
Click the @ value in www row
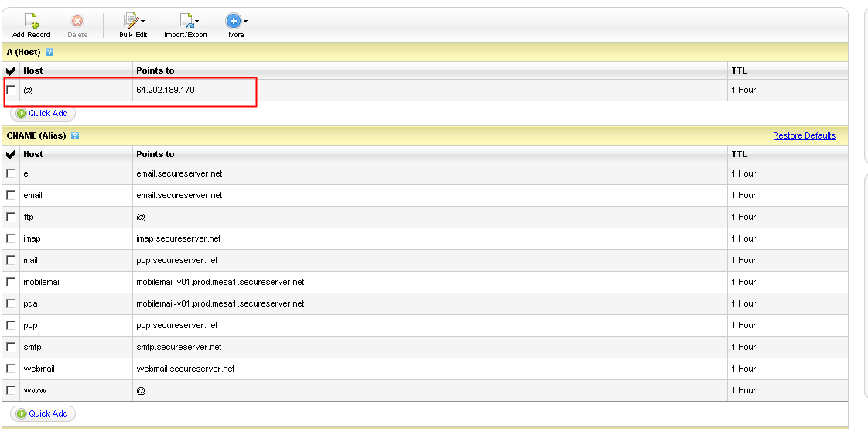[x=141, y=390]
